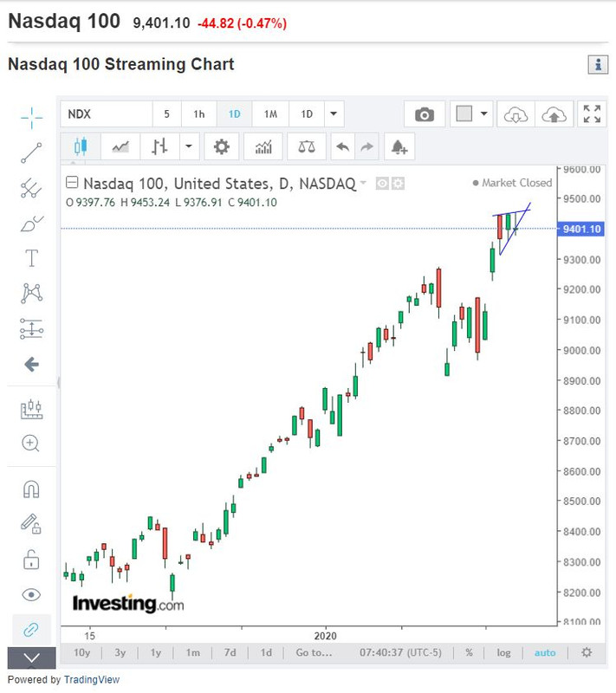Select area chart style
This screenshot has height=693, width=616.
(120, 146)
